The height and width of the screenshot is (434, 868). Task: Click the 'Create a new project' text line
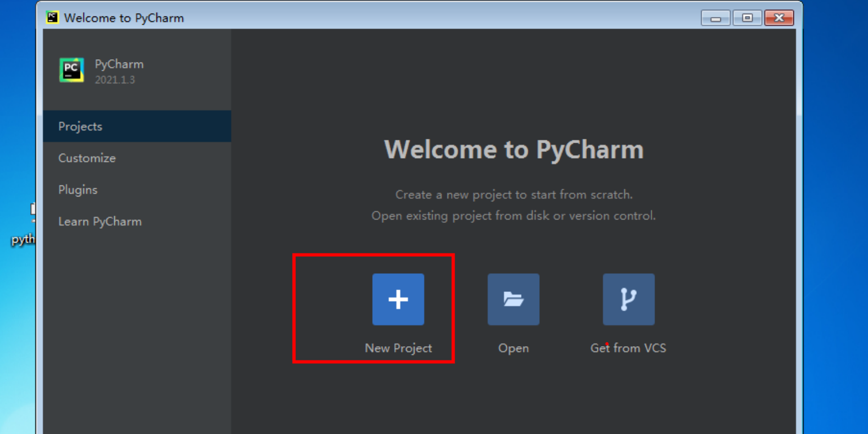click(514, 195)
